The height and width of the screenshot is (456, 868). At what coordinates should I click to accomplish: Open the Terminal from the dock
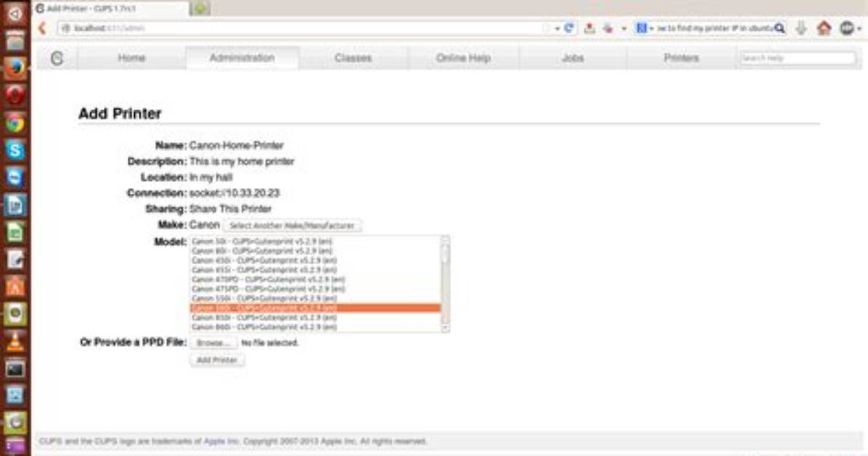tap(15, 368)
